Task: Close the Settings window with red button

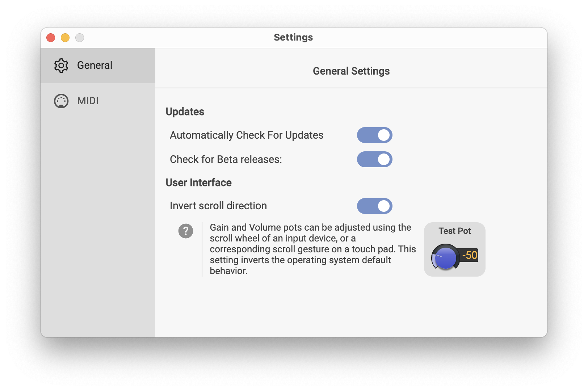Action: tap(51, 38)
